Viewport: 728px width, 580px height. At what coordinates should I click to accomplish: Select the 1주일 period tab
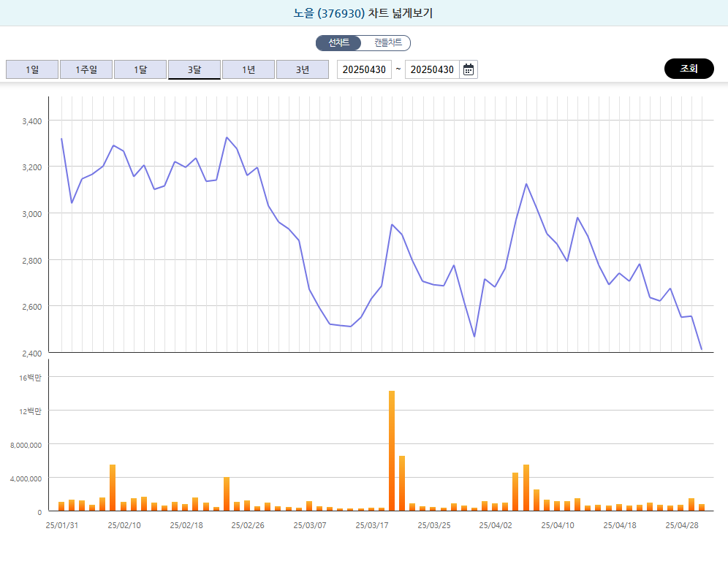86,69
